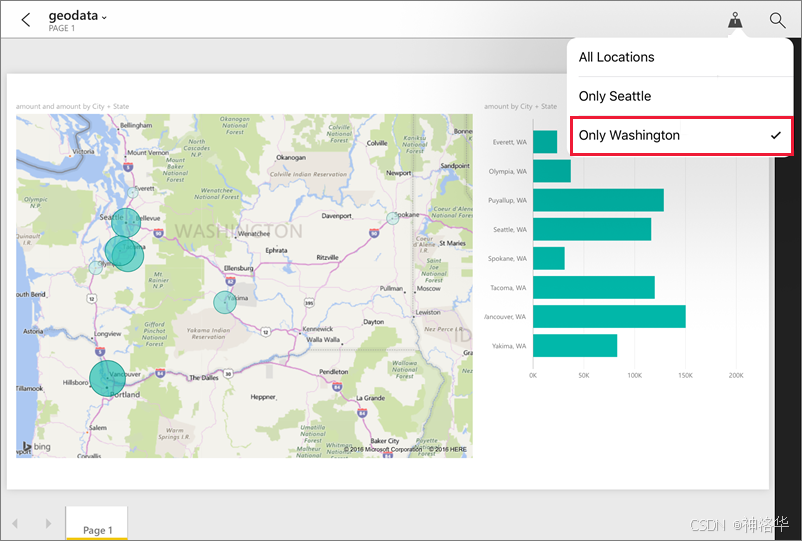This screenshot has width=802, height=541.
Task: Click the '100K' x-axis value
Action: coord(634,375)
